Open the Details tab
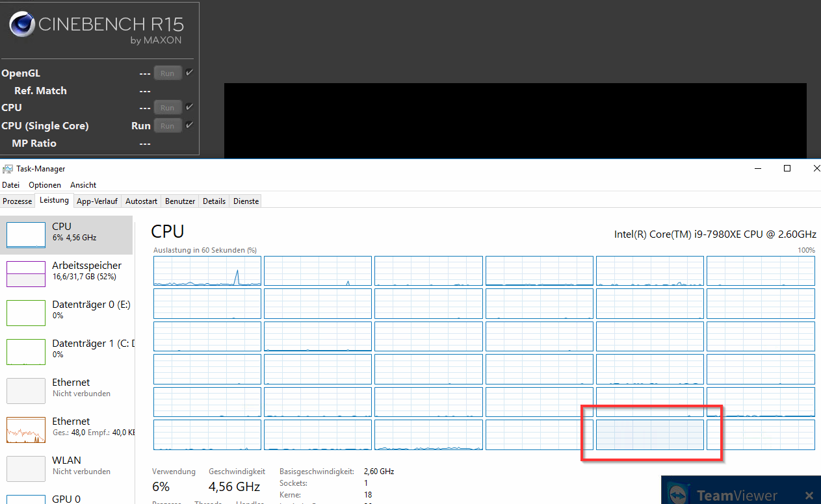This screenshot has height=504, width=821. click(215, 201)
